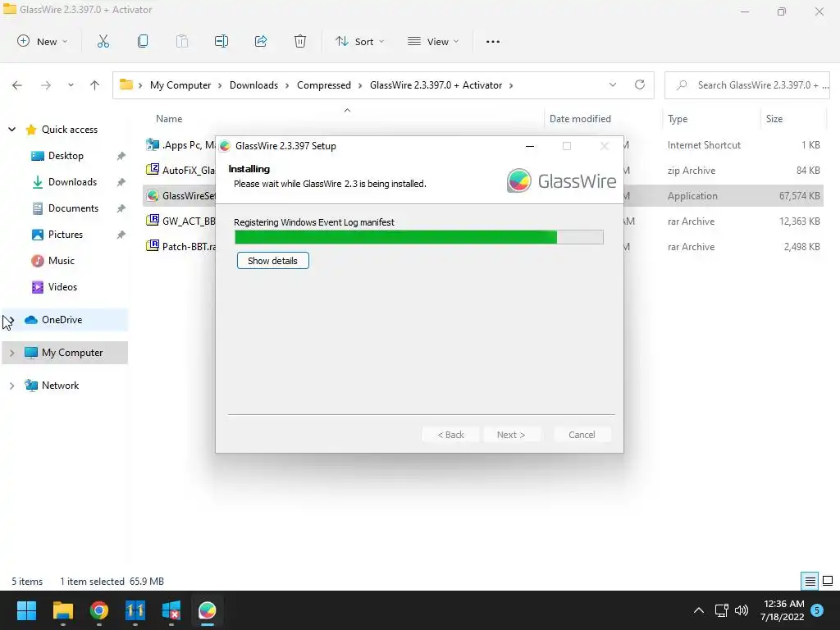Select the GW_ACT_BB rar file
This screenshot has height=630, width=840.
181,221
